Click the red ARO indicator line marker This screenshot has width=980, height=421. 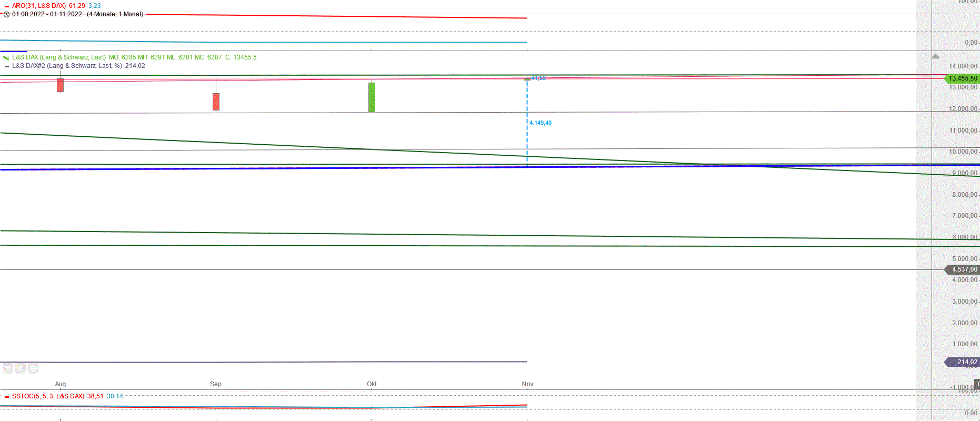6,6
